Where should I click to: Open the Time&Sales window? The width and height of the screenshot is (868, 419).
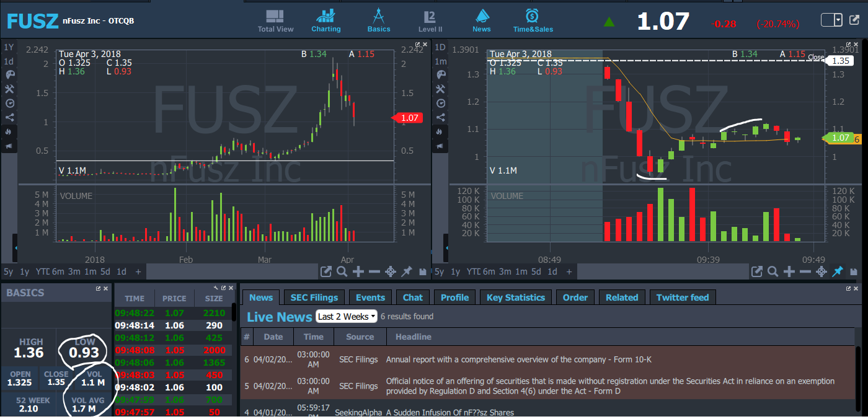coord(533,20)
